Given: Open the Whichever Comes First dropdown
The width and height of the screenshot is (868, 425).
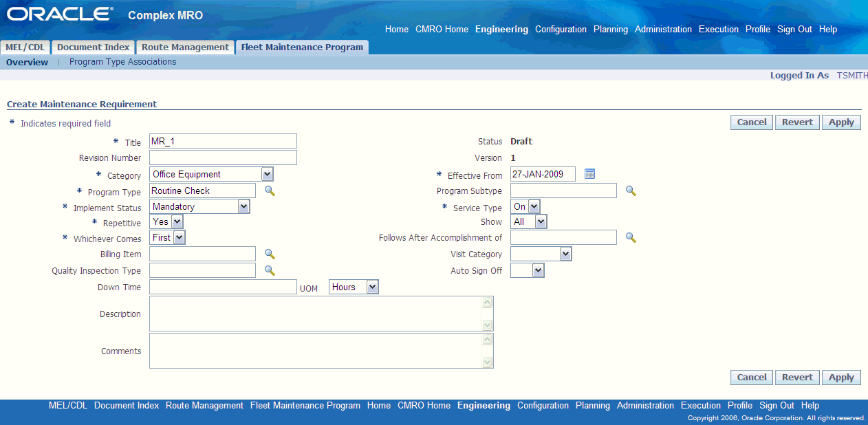Looking at the screenshot, I should [x=167, y=237].
